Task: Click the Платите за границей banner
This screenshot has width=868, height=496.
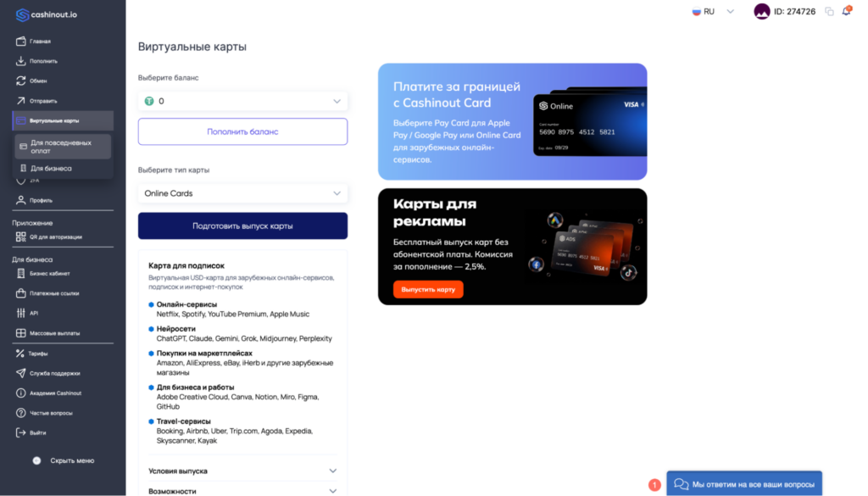Action: click(512, 121)
